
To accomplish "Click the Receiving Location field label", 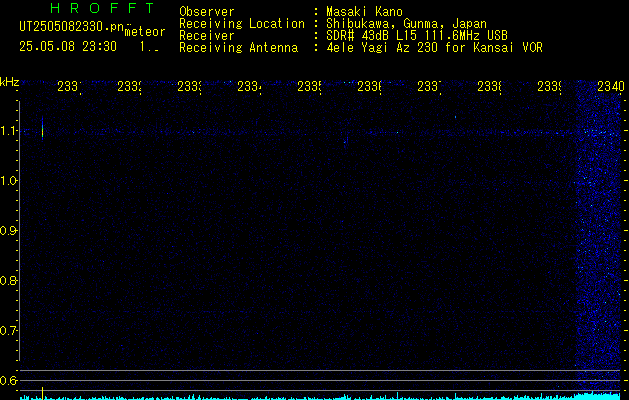I will [242, 24].
